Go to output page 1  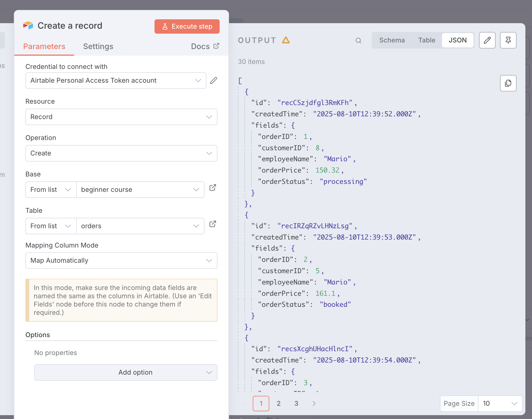point(261,404)
